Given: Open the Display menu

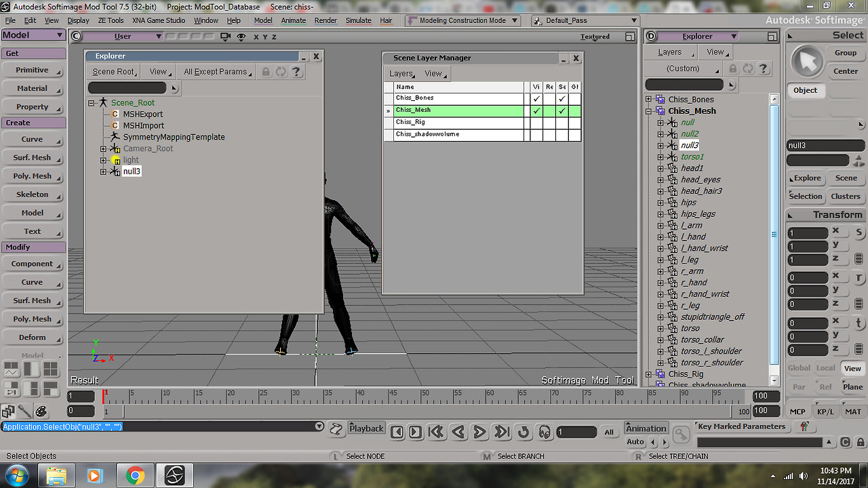Looking at the screenshot, I should point(78,20).
